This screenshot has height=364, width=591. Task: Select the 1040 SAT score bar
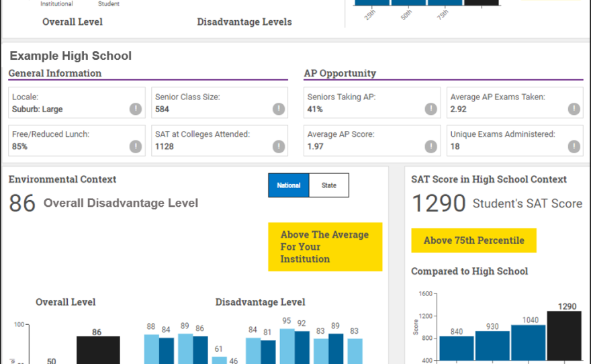[528, 343]
